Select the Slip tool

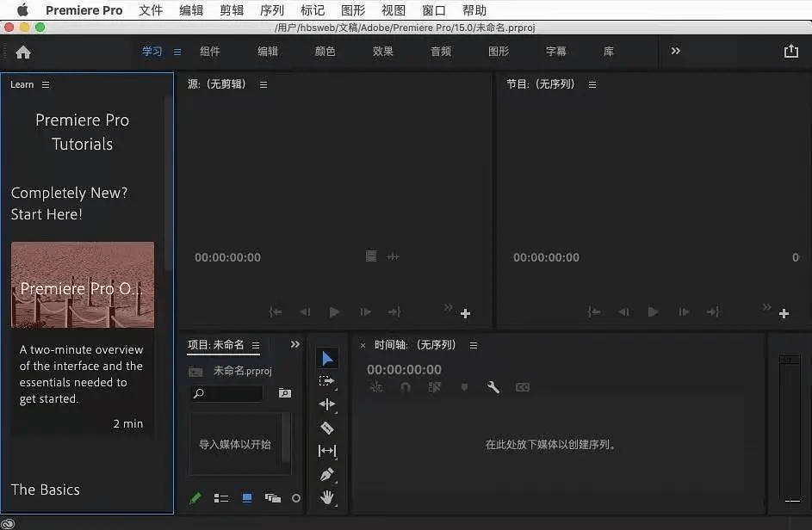point(327,451)
